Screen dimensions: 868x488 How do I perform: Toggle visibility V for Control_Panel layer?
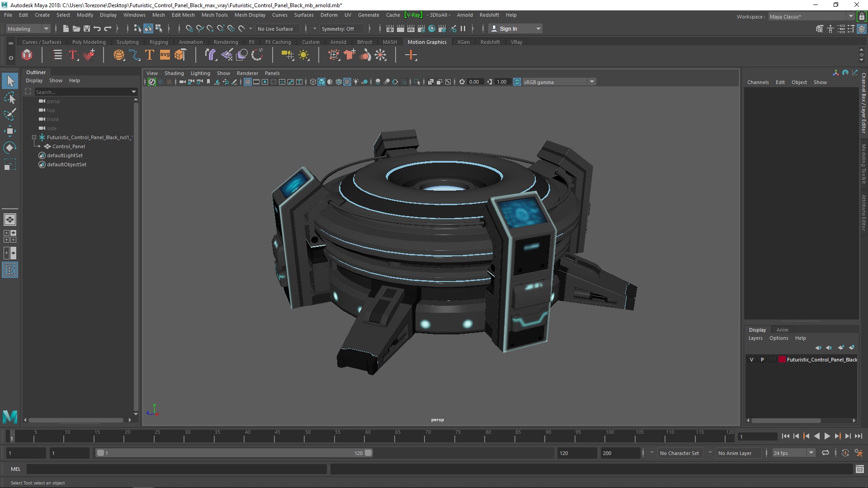(752, 359)
